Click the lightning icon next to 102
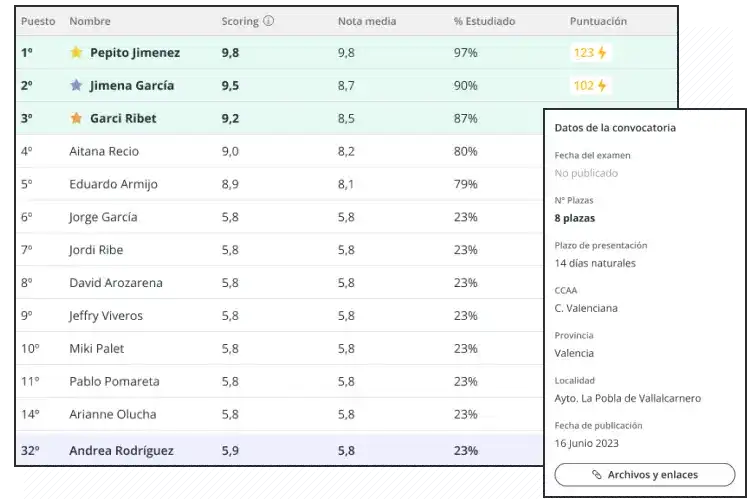756x504 pixels. (x=602, y=85)
